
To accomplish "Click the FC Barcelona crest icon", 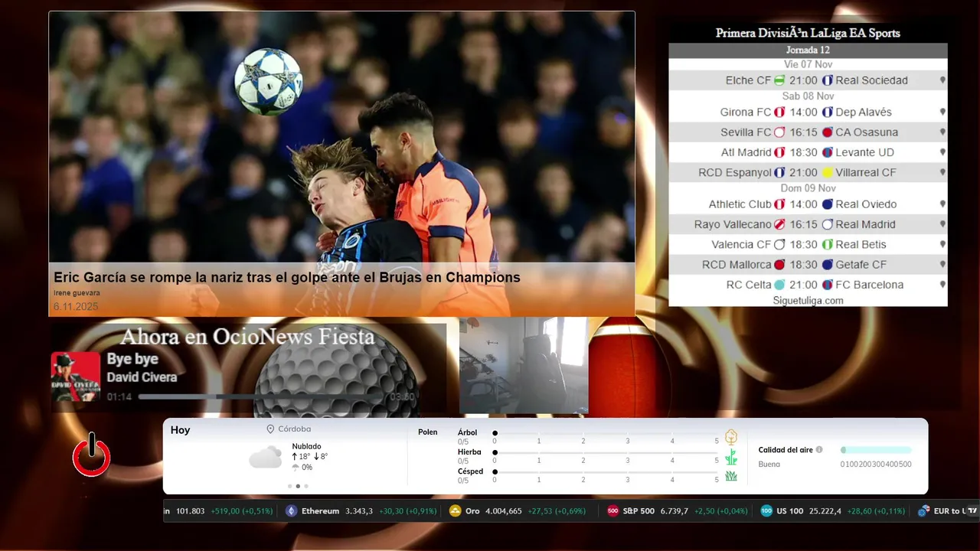I will (828, 285).
